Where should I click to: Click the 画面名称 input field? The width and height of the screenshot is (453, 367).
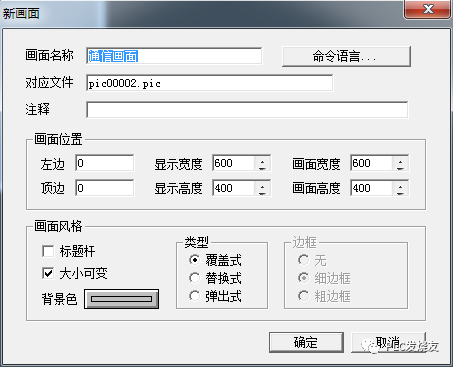(x=174, y=56)
